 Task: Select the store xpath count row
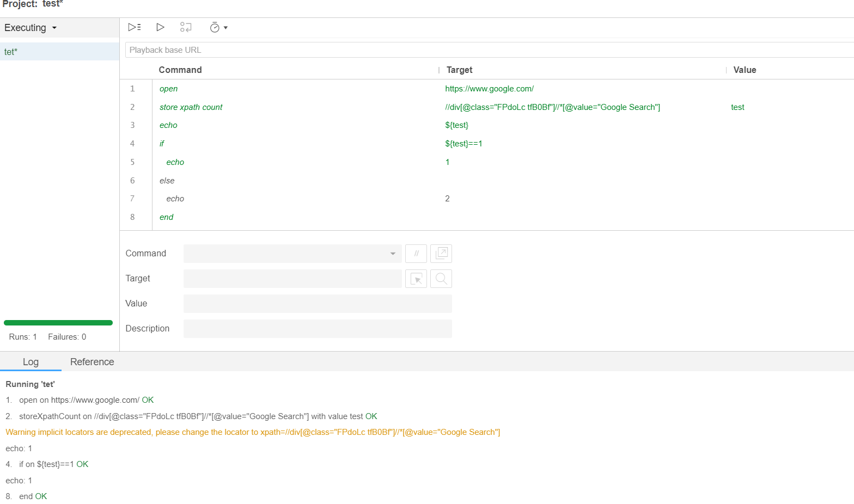(x=487, y=107)
